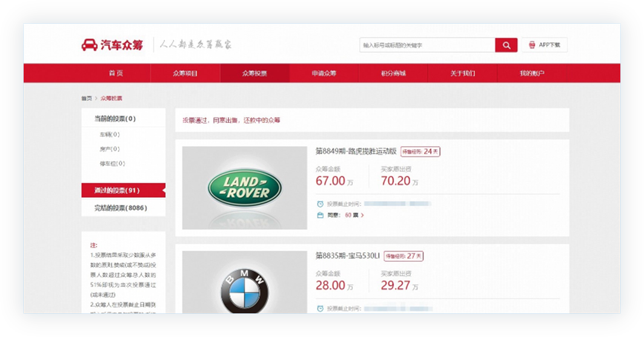Image resolution: width=644 pixels, height=337 pixels.
Task: Click the 第8849期-路虎揽胜运动版 title link
Action: click(x=356, y=151)
